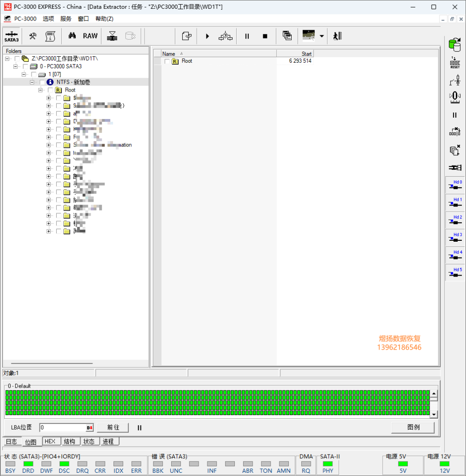The height and width of the screenshot is (476, 466).
Task: Click the zero calibration icon in the sidebar
Action: pos(455,98)
